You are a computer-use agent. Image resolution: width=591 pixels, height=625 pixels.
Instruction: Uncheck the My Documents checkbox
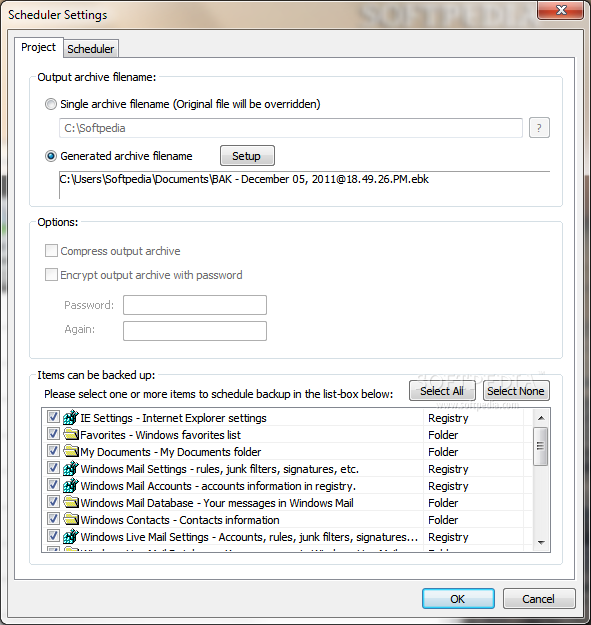point(53,451)
